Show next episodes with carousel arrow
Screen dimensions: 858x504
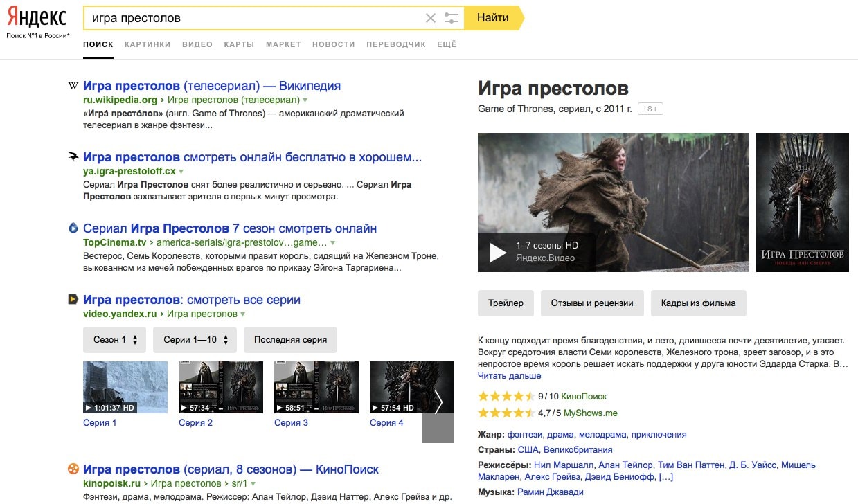(x=438, y=402)
